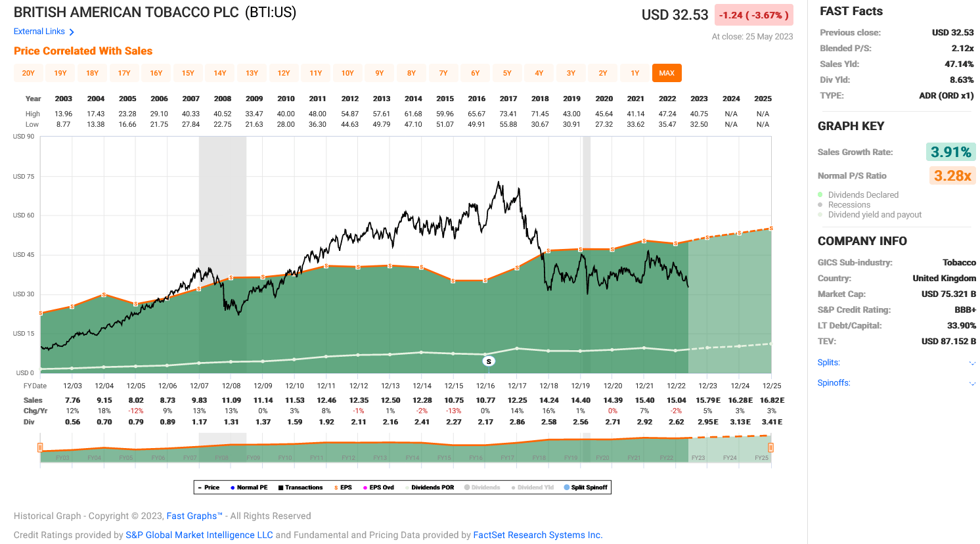
Task: Click the TEV value USD 87.152 B
Action: point(948,342)
